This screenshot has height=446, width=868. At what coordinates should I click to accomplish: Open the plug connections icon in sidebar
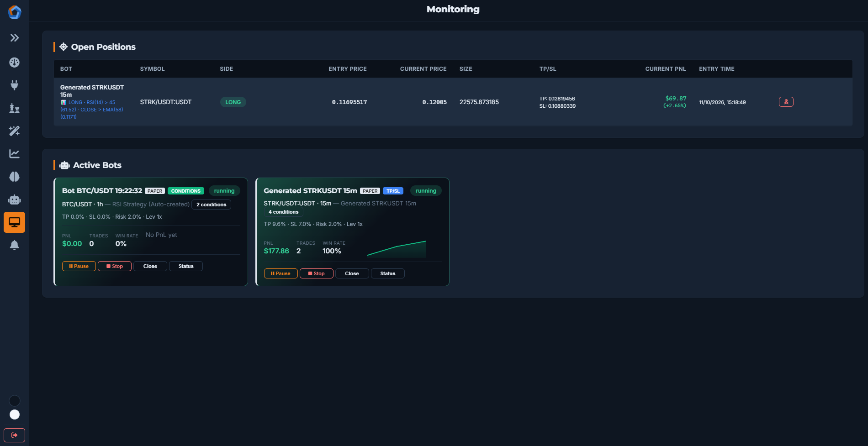point(15,85)
